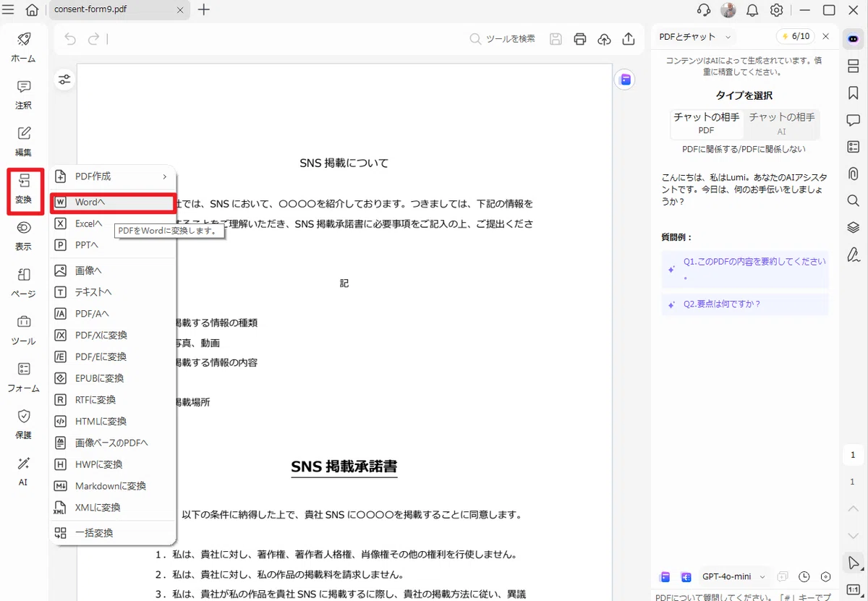Choose PDF/Aへ in the convert menu

[x=112, y=314]
